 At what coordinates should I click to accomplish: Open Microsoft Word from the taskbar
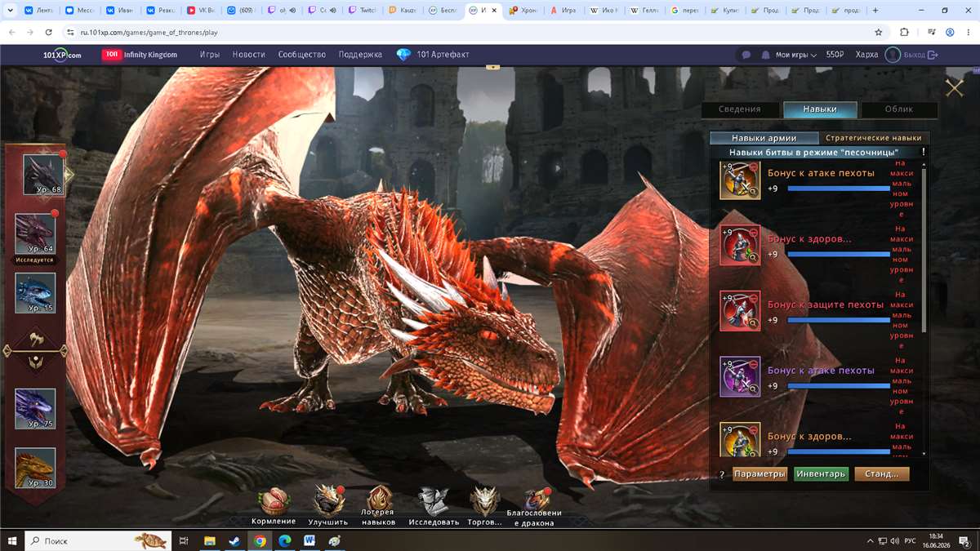coord(310,540)
